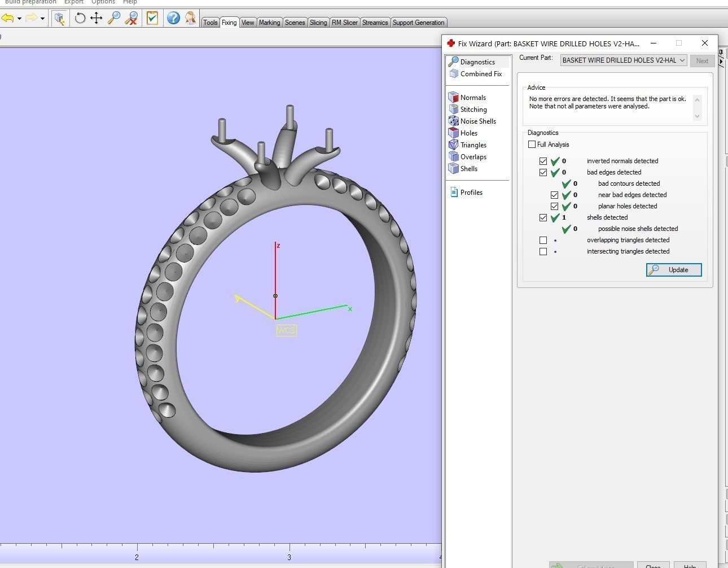This screenshot has height=568, width=728.
Task: Activate the Pan move arrows tool
Action: pos(97,18)
